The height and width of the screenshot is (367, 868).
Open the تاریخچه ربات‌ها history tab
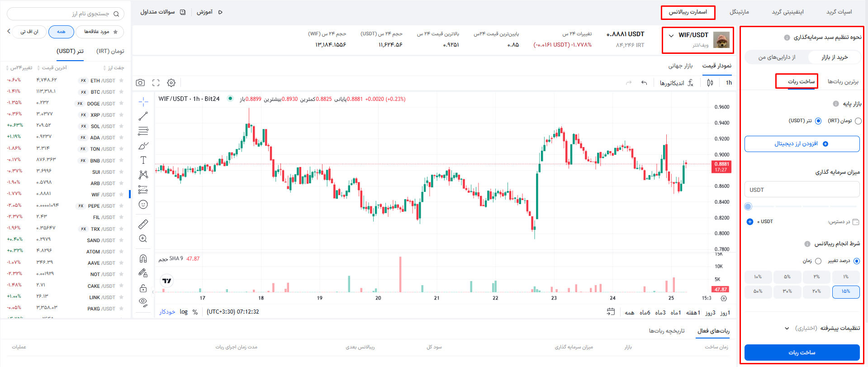point(667,331)
